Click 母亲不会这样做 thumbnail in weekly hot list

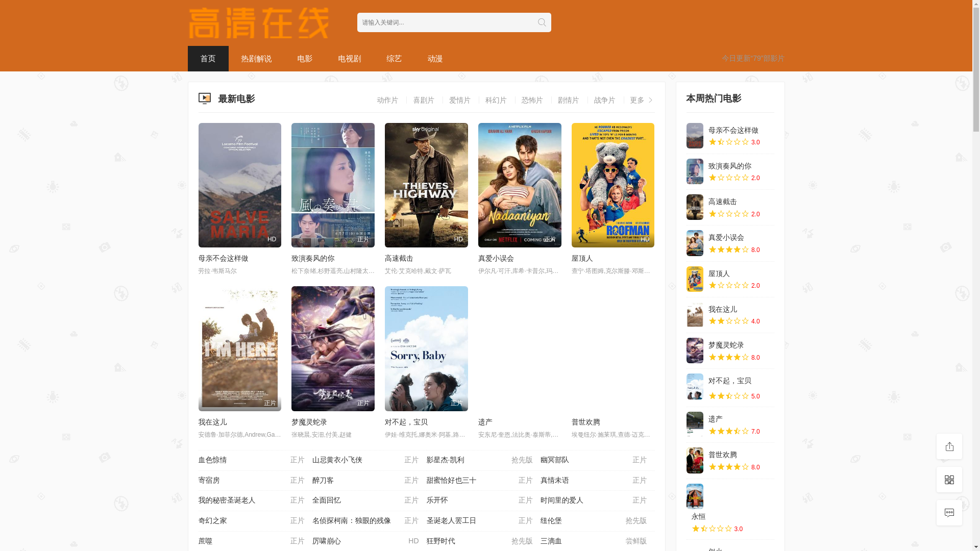tap(695, 136)
